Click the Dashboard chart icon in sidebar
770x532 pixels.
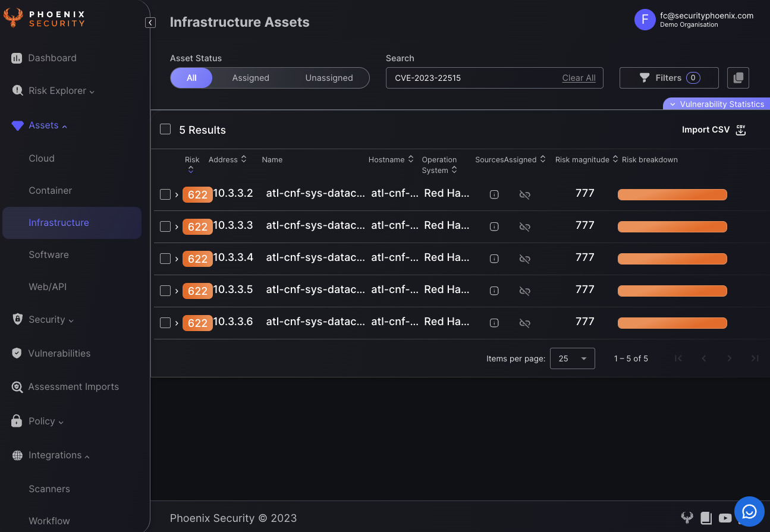17,58
